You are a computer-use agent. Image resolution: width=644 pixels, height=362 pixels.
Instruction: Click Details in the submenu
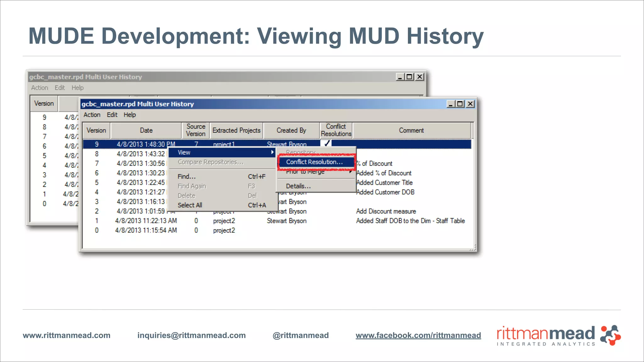(298, 186)
